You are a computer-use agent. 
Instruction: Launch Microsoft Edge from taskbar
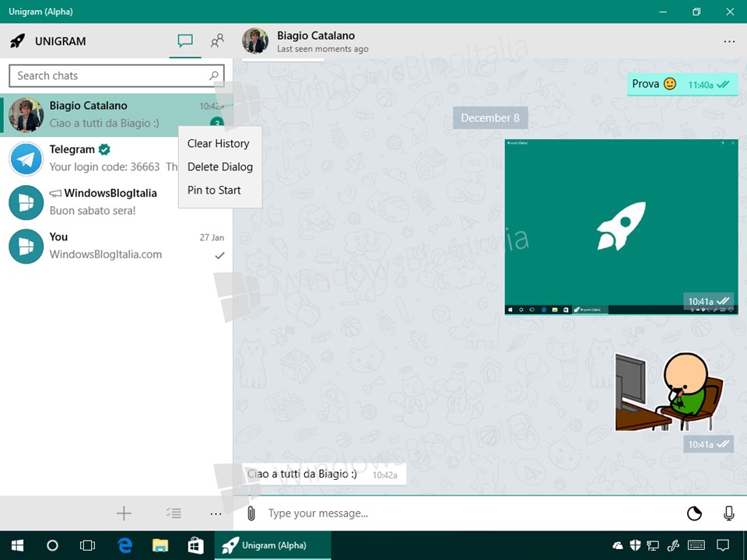pos(124,545)
